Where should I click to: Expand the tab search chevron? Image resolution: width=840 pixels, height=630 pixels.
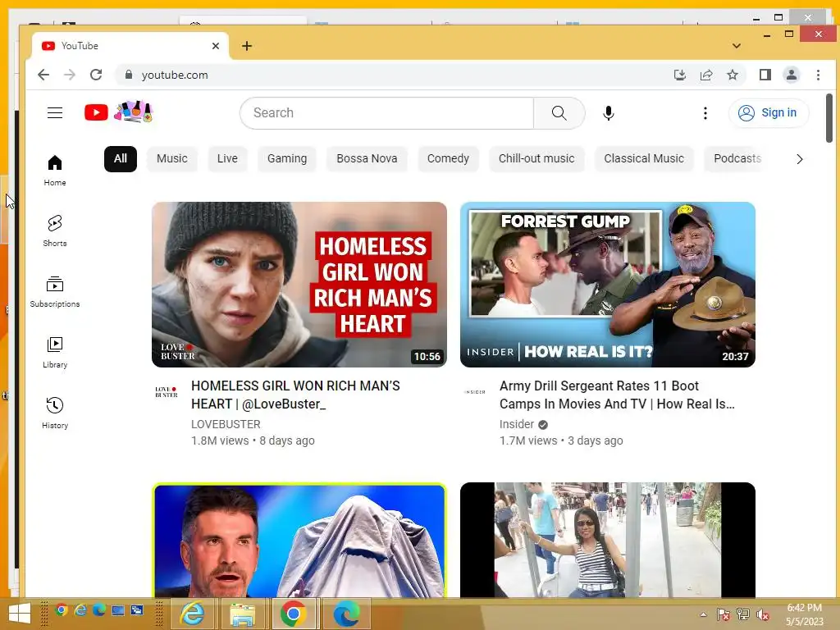737,46
